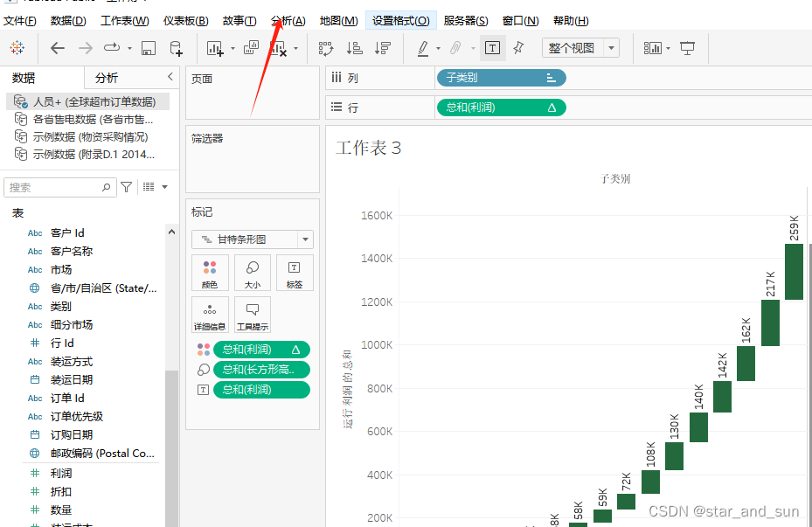
Task: Collapse the data side pane chevron
Action: pyautogui.click(x=170, y=77)
